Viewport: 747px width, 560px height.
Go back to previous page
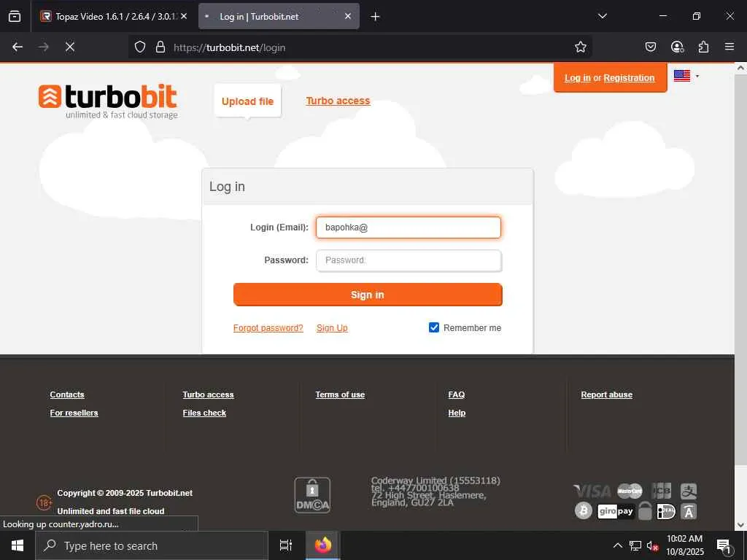pyautogui.click(x=18, y=47)
